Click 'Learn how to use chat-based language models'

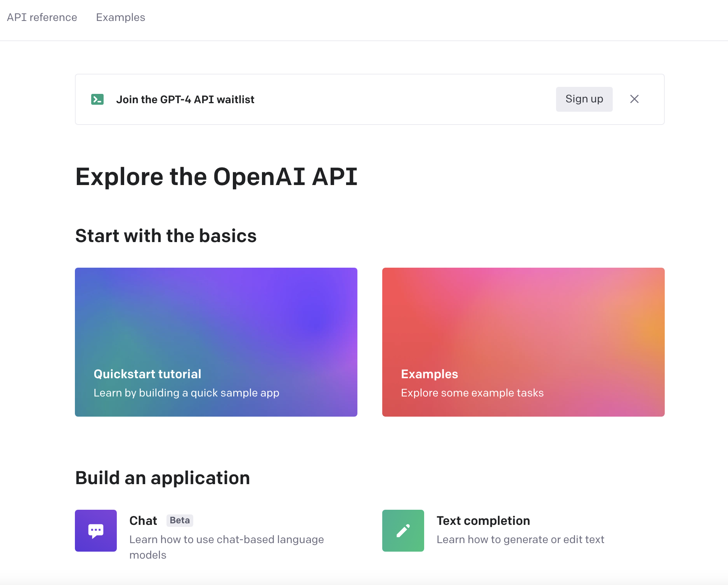tap(227, 547)
